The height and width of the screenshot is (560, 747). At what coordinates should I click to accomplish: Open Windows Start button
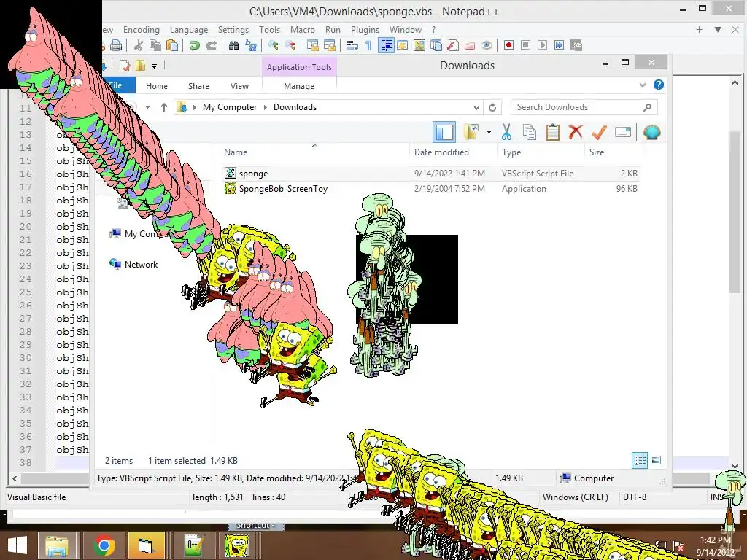[18, 545]
